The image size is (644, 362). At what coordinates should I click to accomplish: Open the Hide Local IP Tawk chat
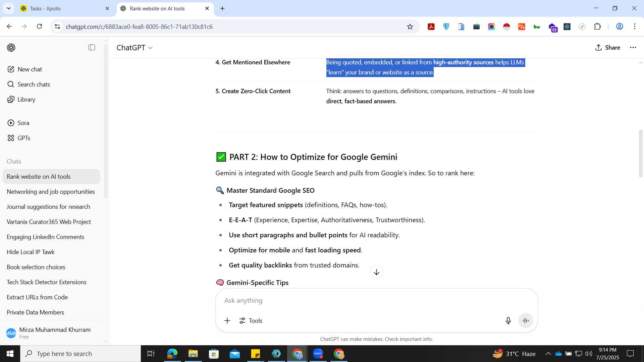51,252
